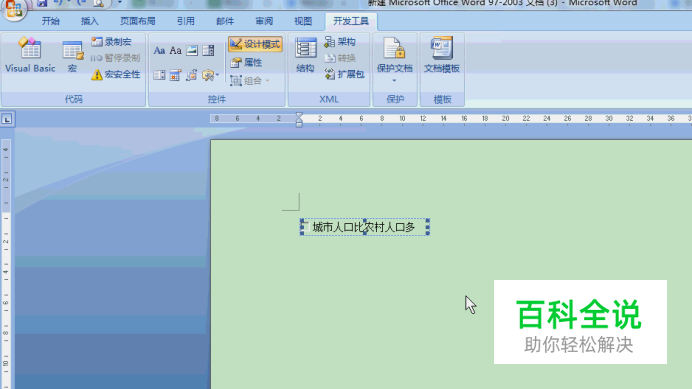Open 文档模板 document template dialog
Viewport: 692px width, 389px height.
(442, 55)
